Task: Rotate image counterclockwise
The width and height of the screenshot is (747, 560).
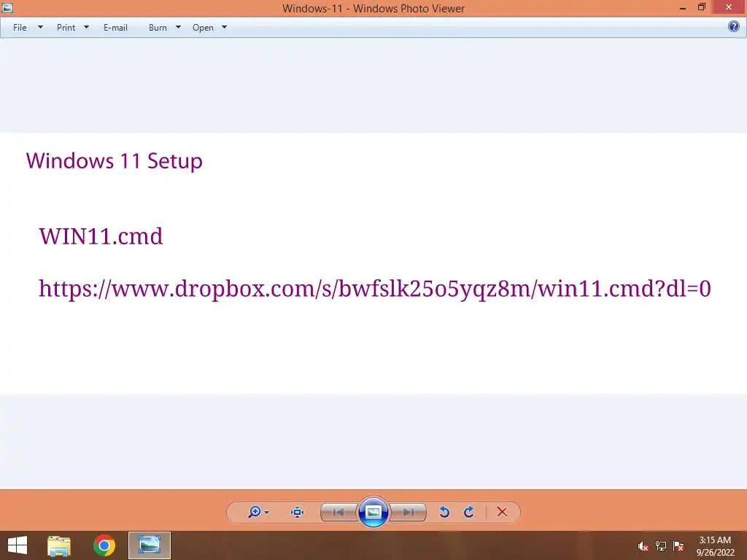Action: (444, 512)
